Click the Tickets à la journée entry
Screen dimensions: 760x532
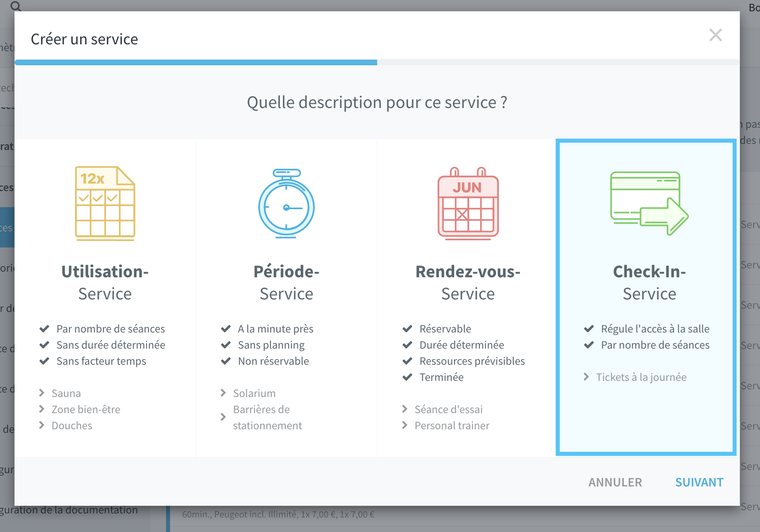pos(641,377)
